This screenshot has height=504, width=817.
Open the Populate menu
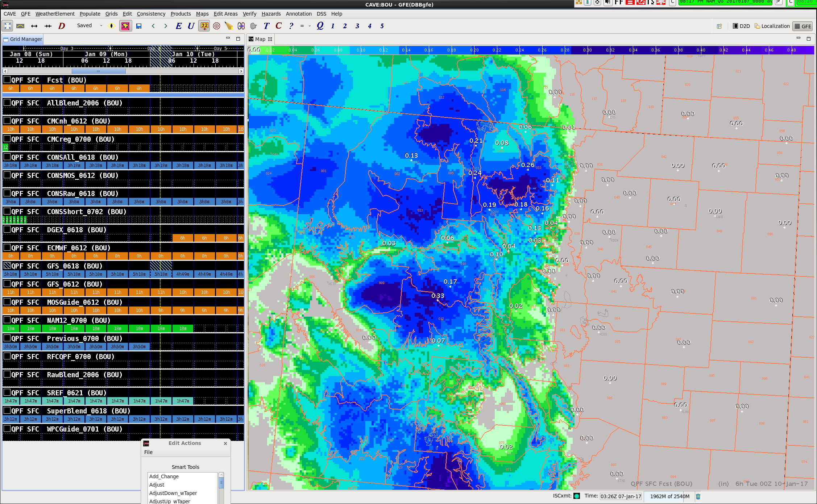tap(90, 14)
